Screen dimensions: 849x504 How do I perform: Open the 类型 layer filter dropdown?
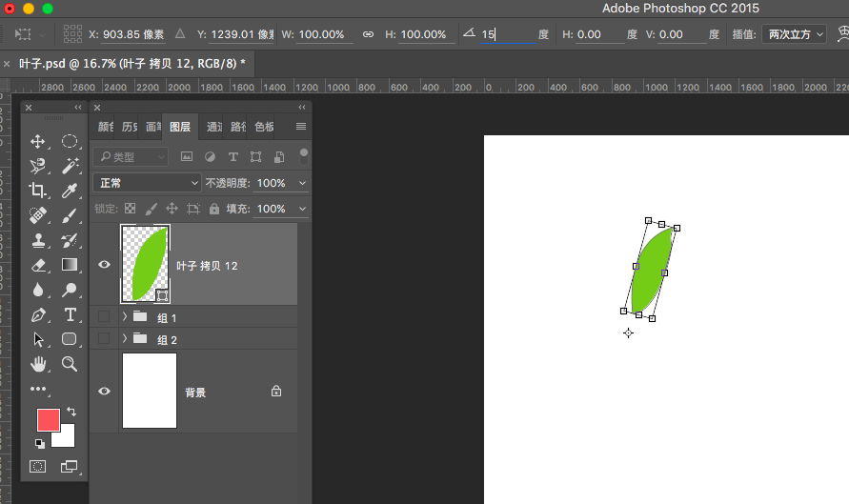point(131,157)
